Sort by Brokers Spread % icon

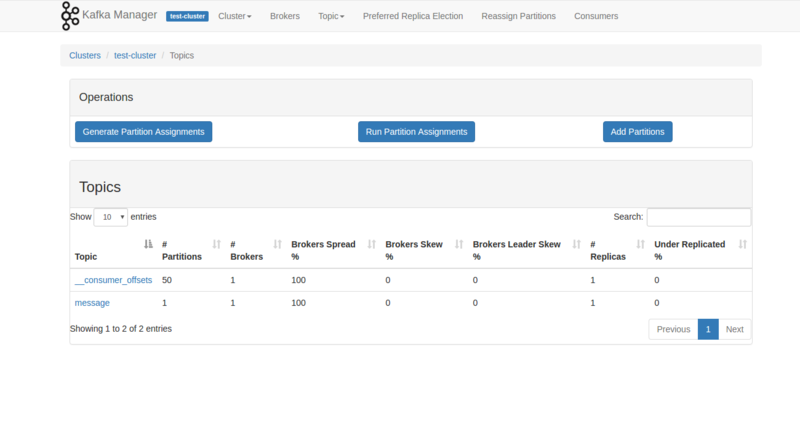(x=371, y=244)
